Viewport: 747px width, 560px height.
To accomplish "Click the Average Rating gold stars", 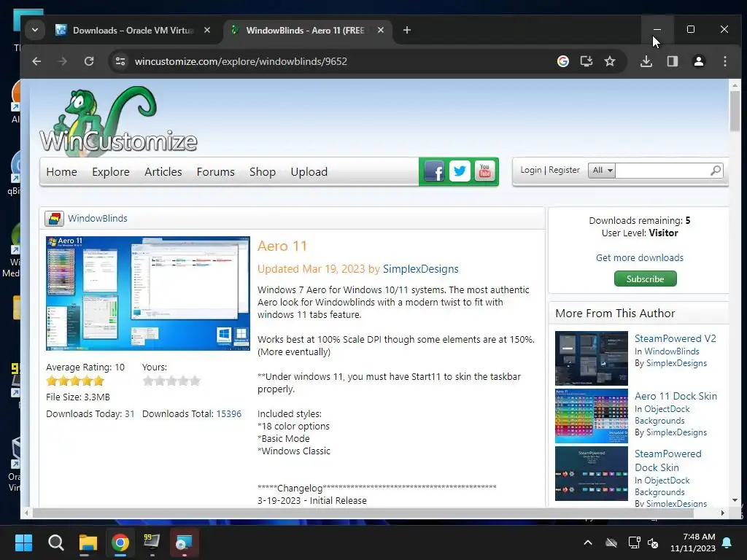I will pyautogui.click(x=75, y=381).
